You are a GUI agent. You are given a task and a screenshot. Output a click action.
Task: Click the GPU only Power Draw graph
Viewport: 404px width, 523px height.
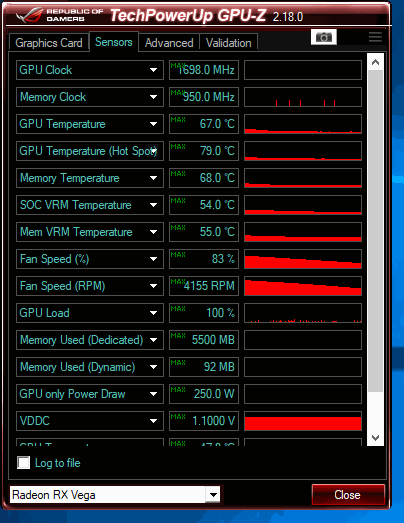click(303, 394)
